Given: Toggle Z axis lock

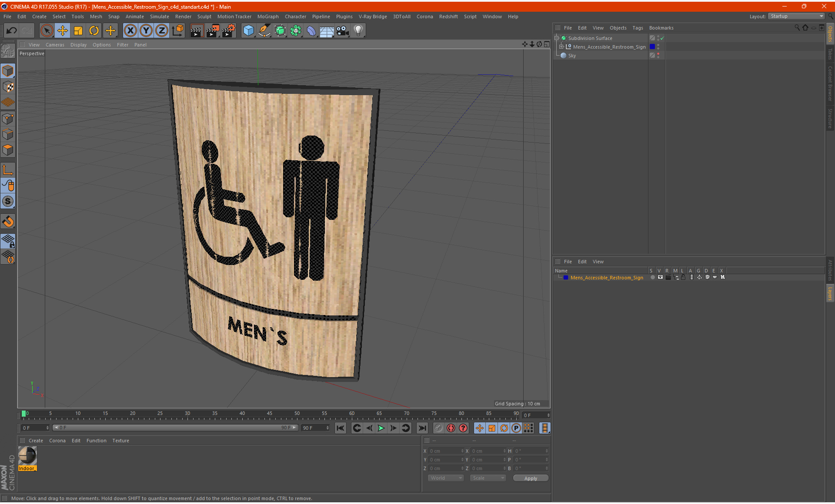Looking at the screenshot, I should click(162, 30).
